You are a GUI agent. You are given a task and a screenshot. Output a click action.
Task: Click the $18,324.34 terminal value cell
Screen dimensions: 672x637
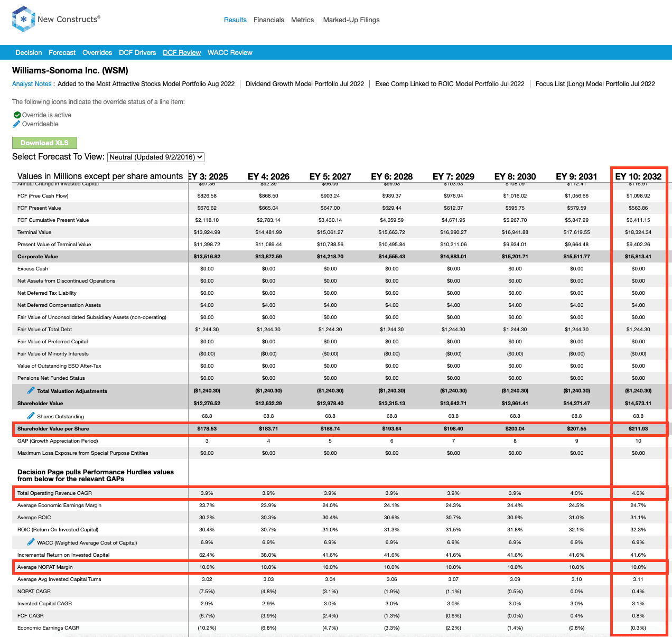coord(638,232)
